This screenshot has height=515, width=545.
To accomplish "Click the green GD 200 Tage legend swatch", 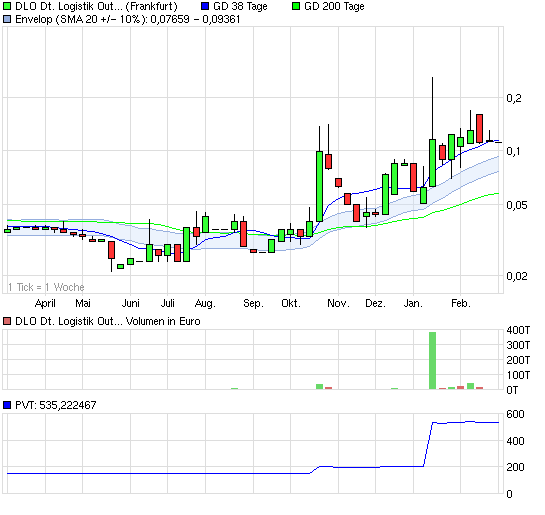I will (x=296, y=6).
